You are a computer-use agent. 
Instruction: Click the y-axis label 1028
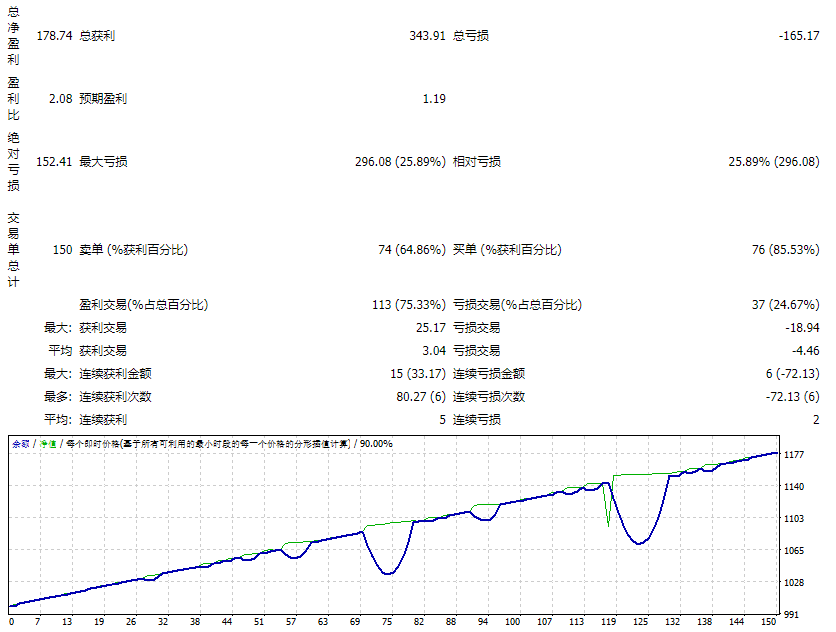coord(794,582)
